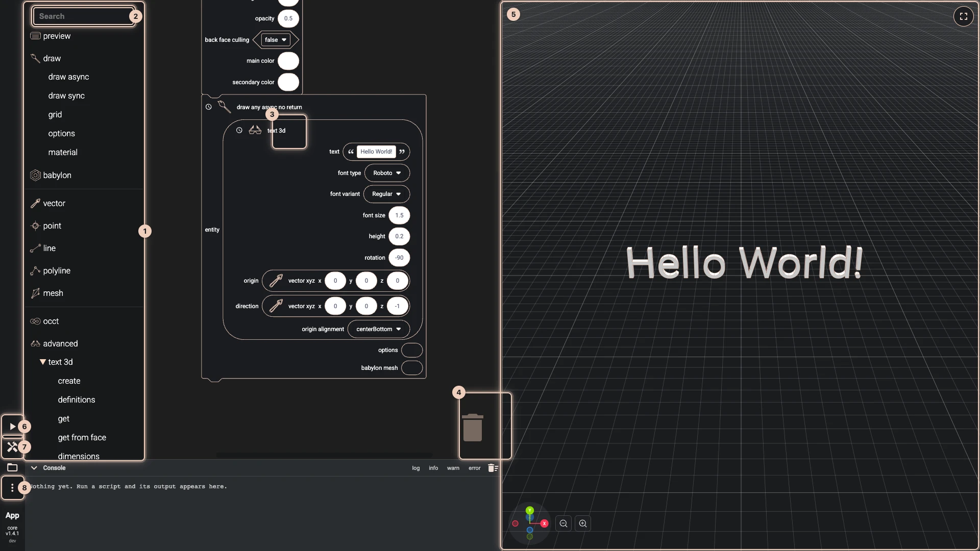Filter console by warn
This screenshot has height=551, width=980.
(453, 468)
